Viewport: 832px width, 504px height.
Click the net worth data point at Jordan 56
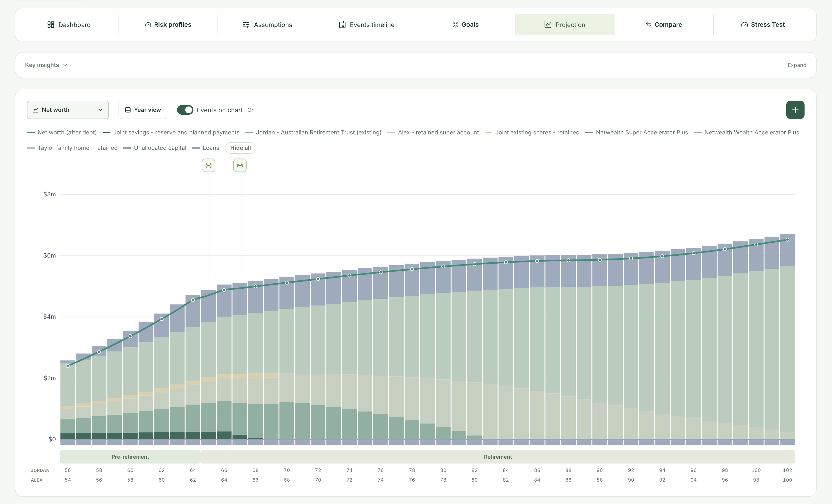click(68, 366)
